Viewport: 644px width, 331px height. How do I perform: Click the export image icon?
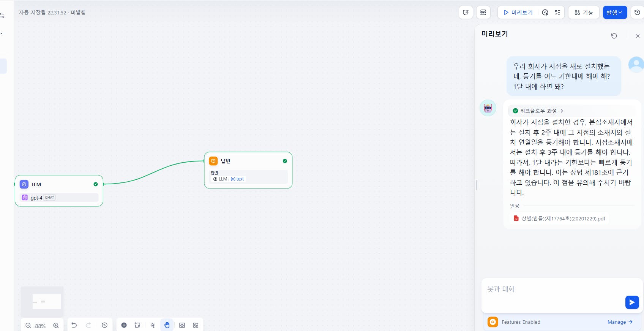point(182,325)
